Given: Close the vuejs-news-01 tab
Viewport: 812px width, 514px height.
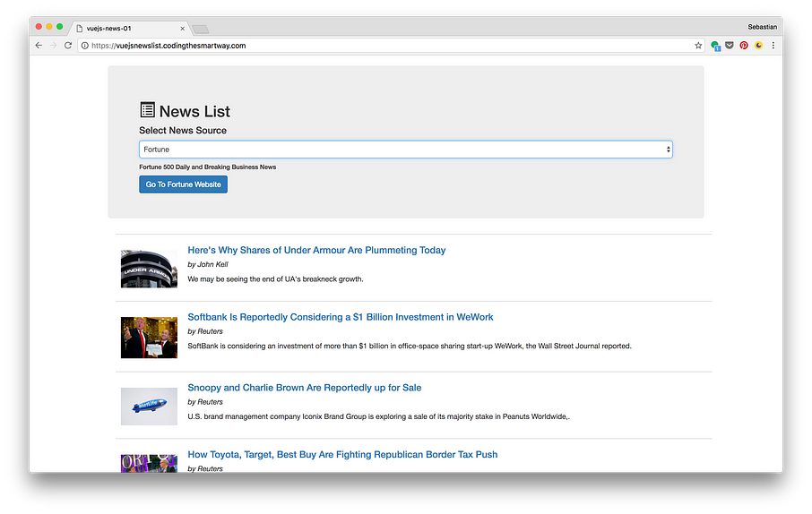Looking at the screenshot, I should click(183, 29).
